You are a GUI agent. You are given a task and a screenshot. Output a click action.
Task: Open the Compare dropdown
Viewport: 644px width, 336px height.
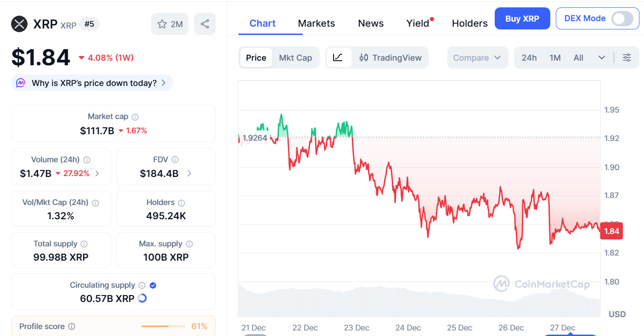477,57
